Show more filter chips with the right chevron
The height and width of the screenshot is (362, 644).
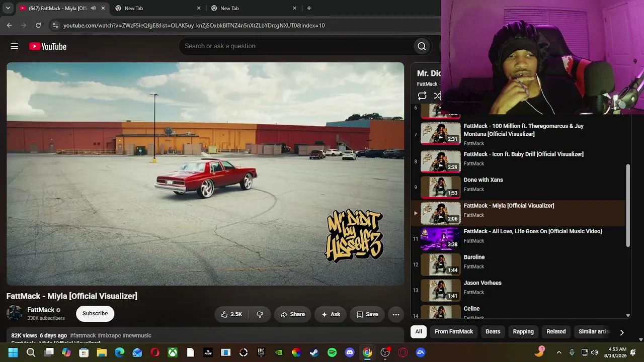pos(622,332)
